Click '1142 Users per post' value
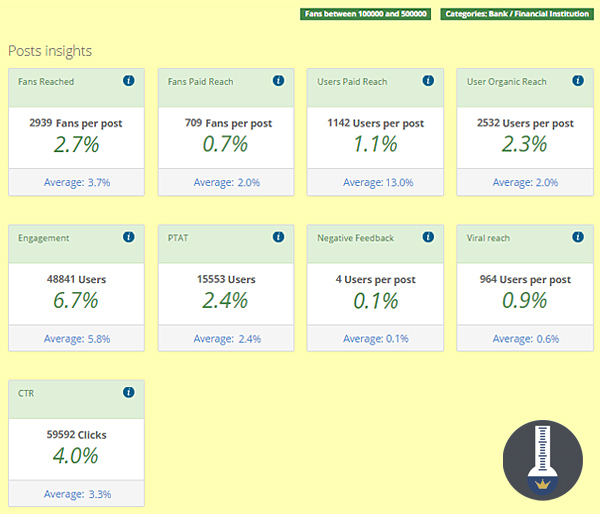The width and height of the screenshot is (600, 514). point(375,123)
